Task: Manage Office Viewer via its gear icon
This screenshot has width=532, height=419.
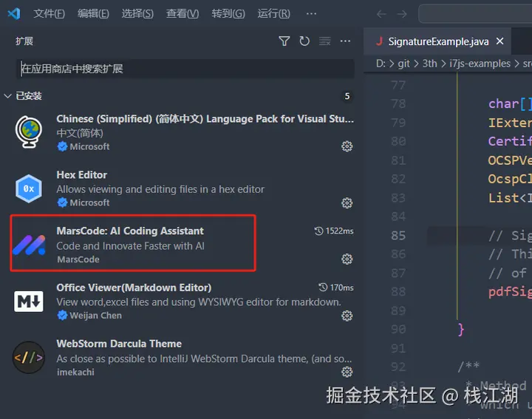Action: 347,316
